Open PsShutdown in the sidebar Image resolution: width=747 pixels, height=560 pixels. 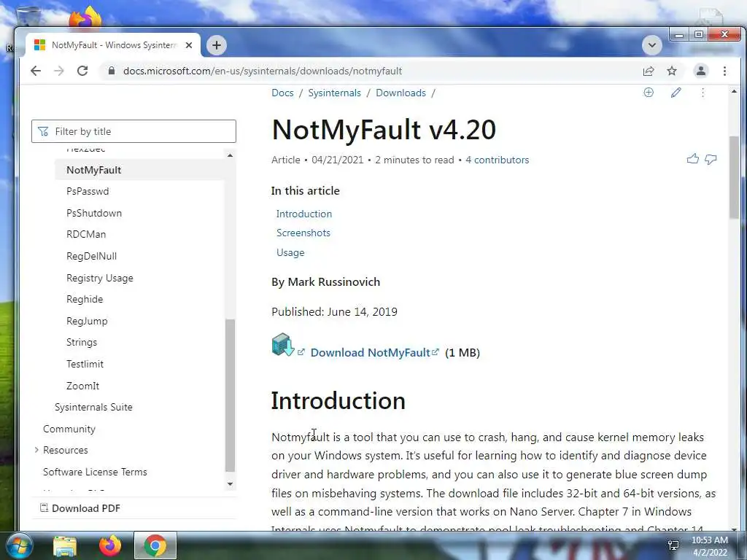tap(94, 213)
